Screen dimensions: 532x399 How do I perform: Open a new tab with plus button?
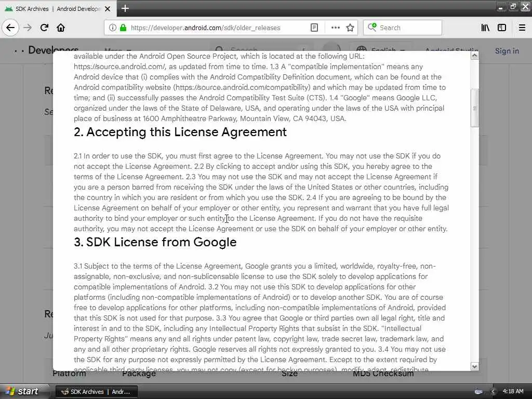pyautogui.click(x=125, y=8)
